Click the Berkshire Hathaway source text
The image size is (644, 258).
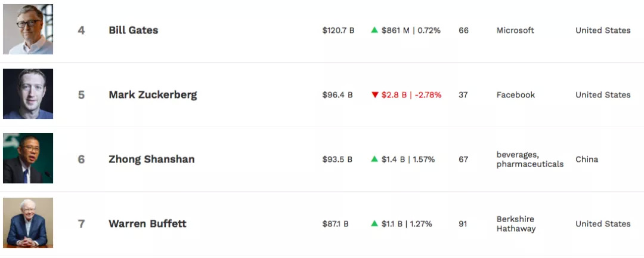pyautogui.click(x=516, y=224)
